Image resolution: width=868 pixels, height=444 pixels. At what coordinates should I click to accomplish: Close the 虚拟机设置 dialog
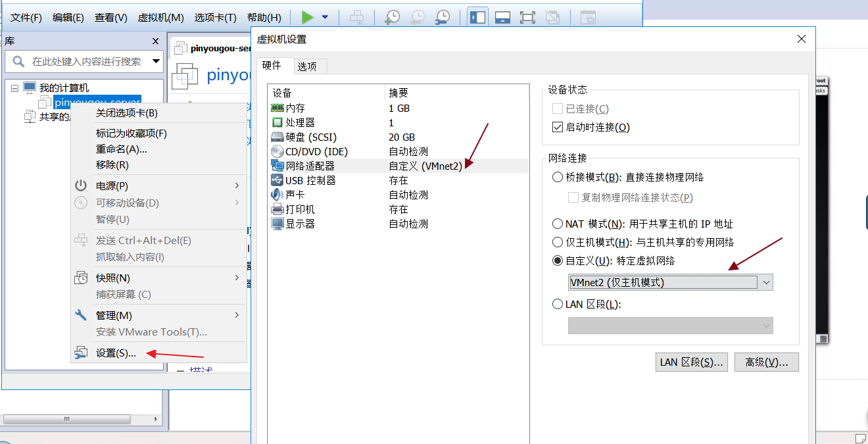(x=802, y=39)
